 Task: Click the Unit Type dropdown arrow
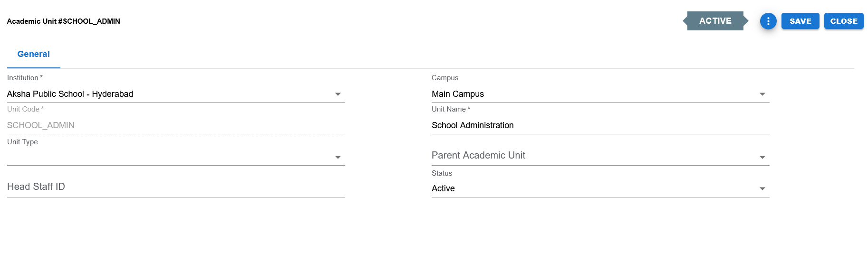pos(338,157)
